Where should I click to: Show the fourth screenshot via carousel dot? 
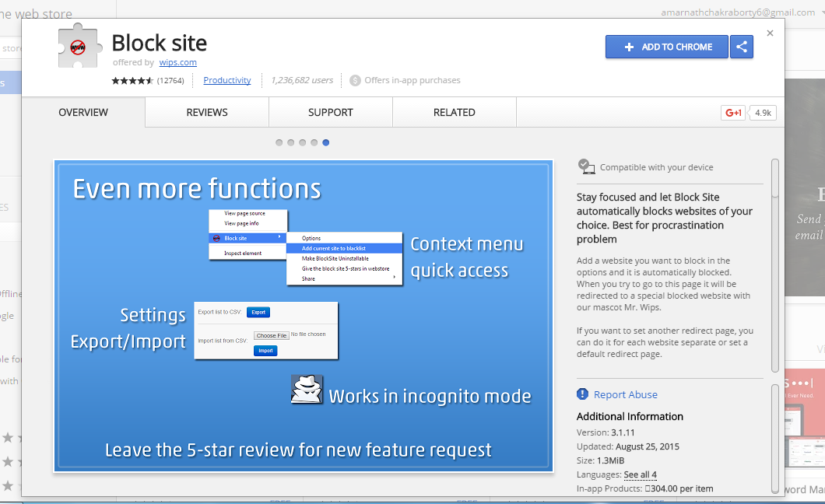[x=314, y=142]
